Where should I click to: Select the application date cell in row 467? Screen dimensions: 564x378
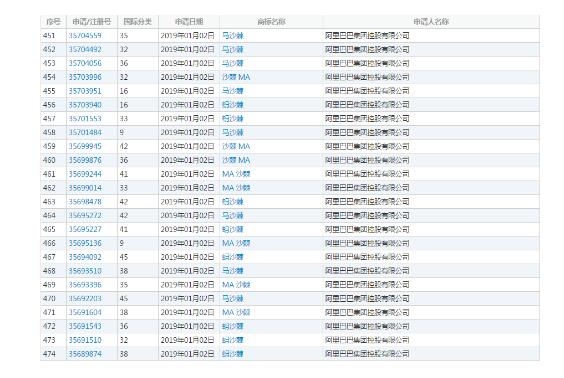[189, 257]
